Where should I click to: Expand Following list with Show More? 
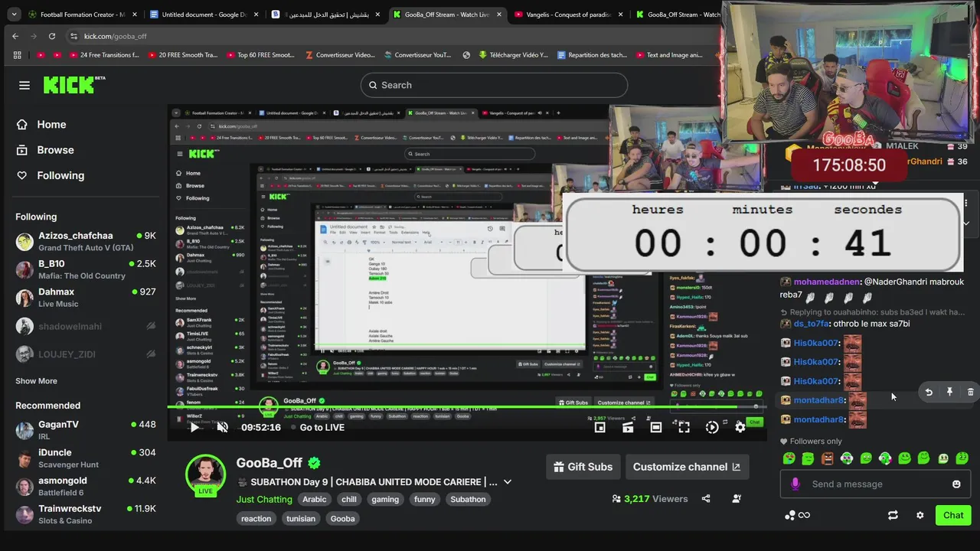pos(36,380)
